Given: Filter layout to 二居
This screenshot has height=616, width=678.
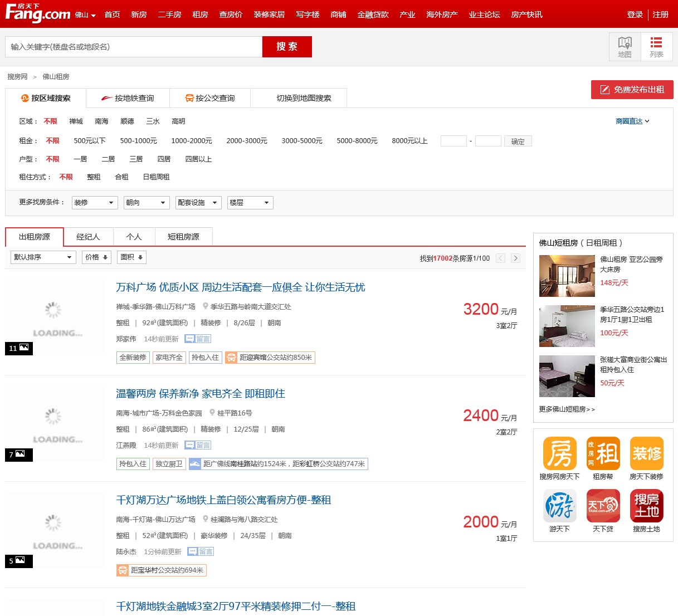Looking at the screenshot, I should tap(108, 159).
